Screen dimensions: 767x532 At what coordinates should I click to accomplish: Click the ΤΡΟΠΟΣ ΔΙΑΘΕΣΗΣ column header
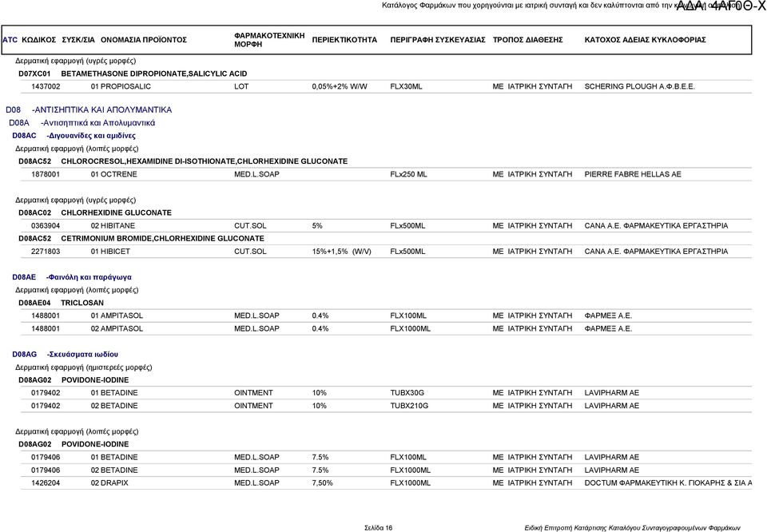(528, 40)
